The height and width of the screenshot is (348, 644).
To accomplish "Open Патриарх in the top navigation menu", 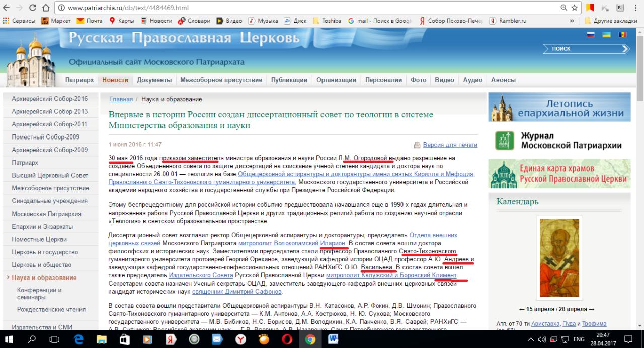I will tap(79, 80).
